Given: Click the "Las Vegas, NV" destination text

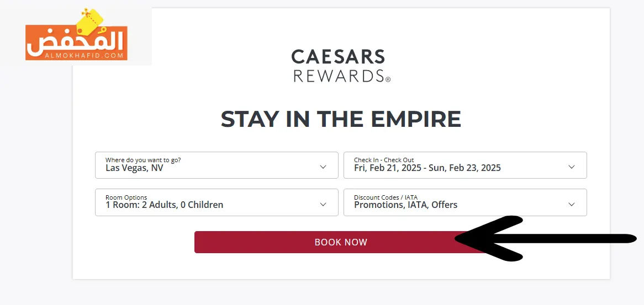Looking at the screenshot, I should 134,168.
